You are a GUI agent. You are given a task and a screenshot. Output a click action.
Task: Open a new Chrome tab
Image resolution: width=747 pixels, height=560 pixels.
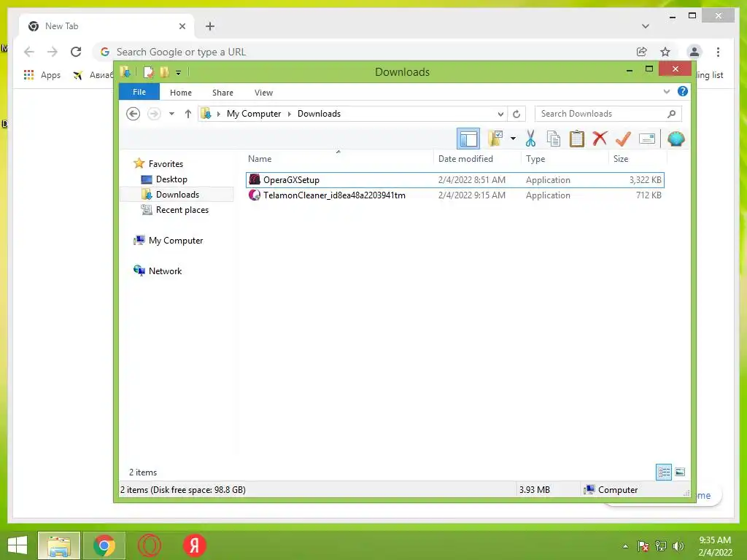tap(210, 26)
